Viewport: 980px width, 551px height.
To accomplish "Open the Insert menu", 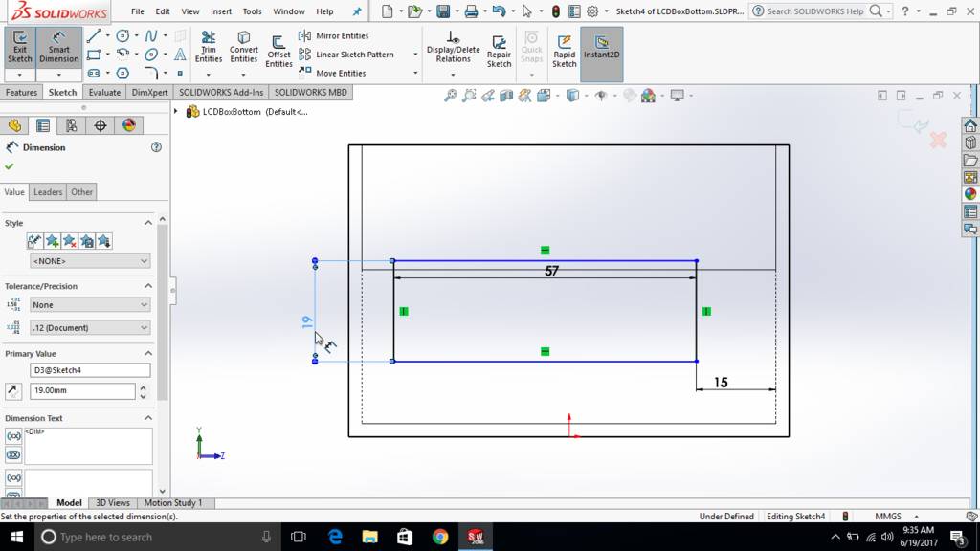I will 221,11.
